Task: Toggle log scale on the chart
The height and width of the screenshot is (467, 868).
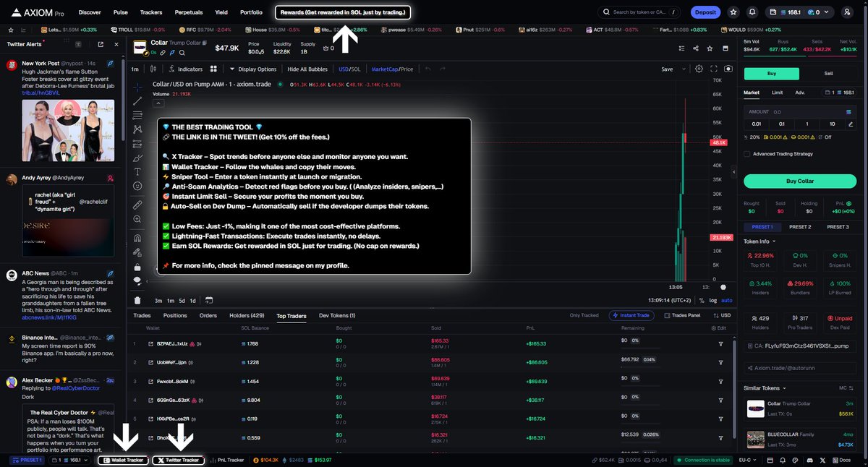Action: pos(714,300)
